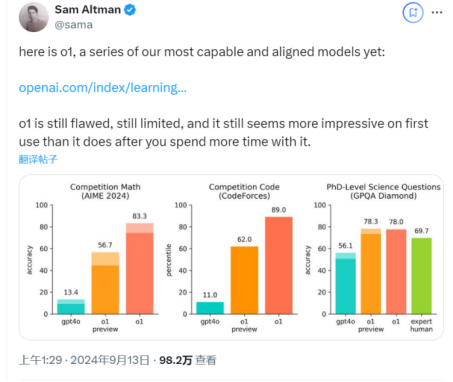
Task: Open Sam Altman's profile picture
Action: click(34, 17)
